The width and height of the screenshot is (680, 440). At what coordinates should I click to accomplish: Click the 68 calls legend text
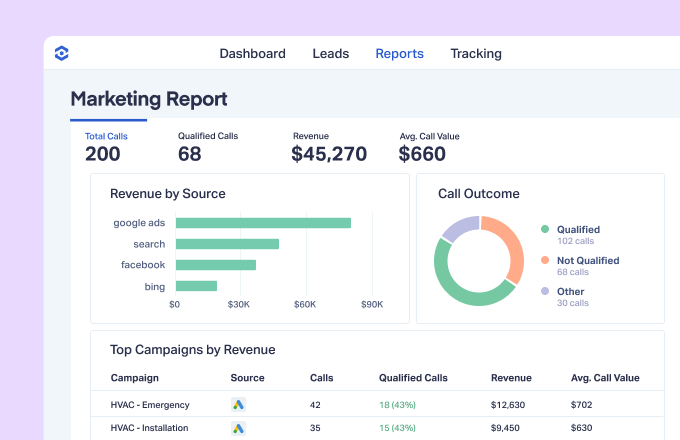(x=573, y=272)
